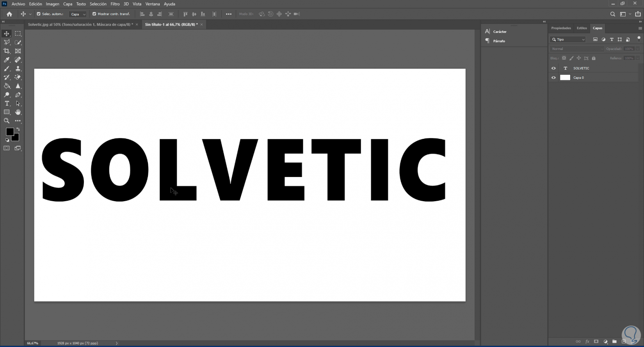Select the Rectangular Marquee tool
Screen dimensions: 644x347
18,34
